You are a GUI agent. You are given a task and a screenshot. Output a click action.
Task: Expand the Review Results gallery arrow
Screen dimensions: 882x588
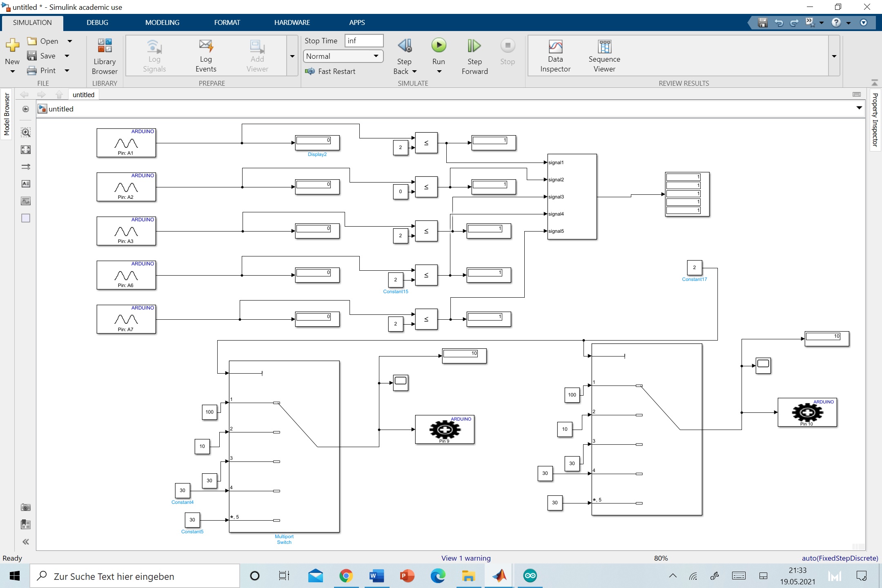(x=834, y=56)
